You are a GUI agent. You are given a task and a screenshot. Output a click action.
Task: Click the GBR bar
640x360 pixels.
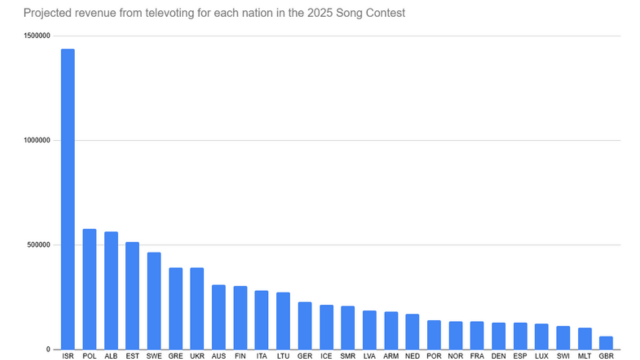[606, 343]
